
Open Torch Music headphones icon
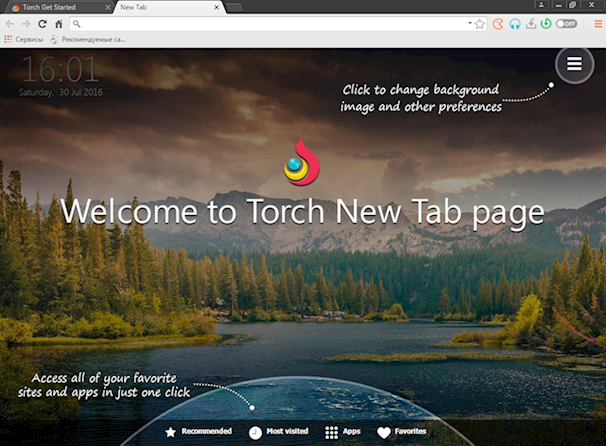coord(514,24)
